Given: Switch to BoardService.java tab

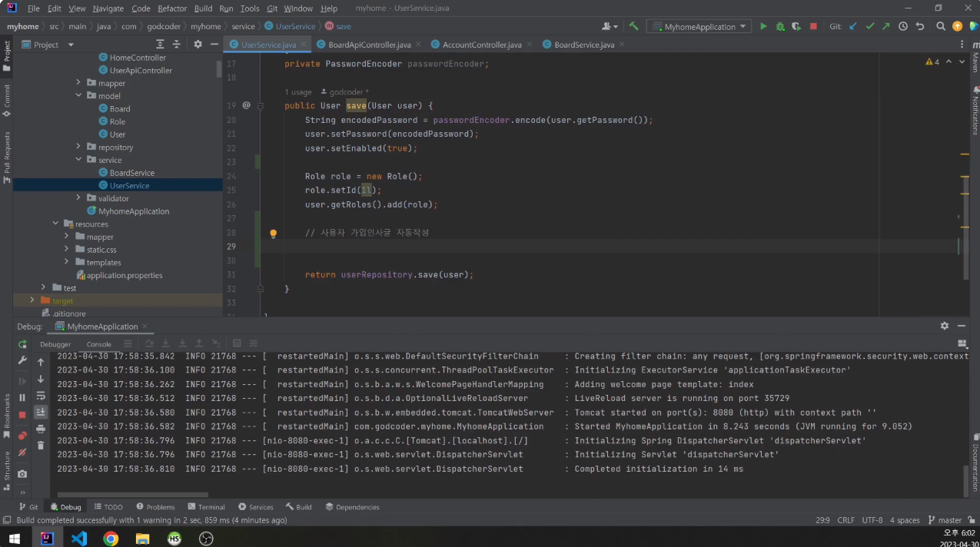Looking at the screenshot, I should pyautogui.click(x=583, y=45).
